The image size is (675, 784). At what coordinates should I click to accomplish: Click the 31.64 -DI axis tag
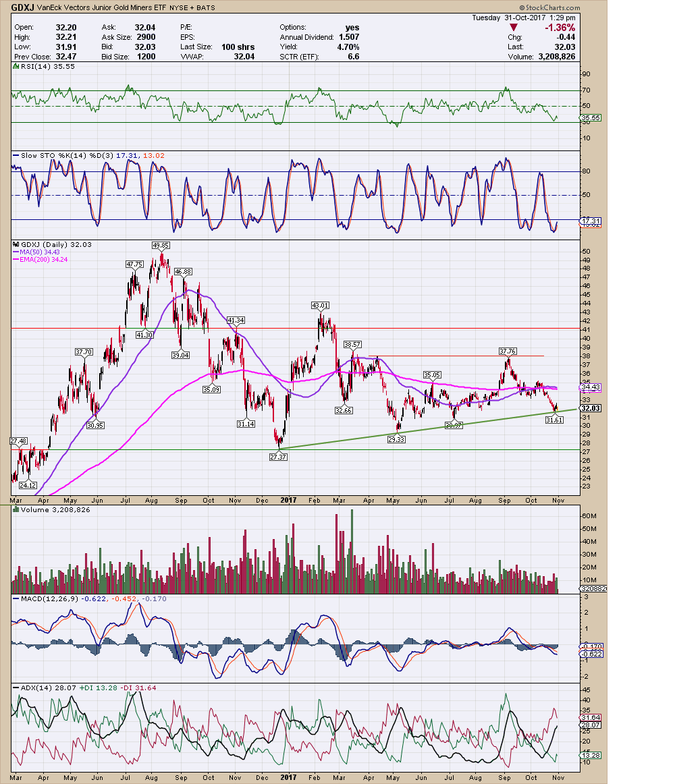[x=591, y=717]
